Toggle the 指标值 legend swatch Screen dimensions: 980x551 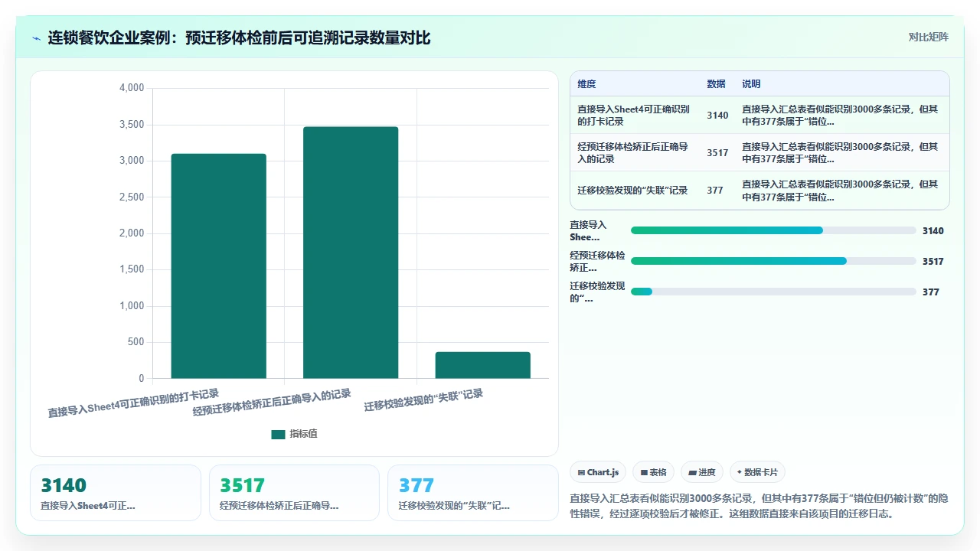pos(278,434)
